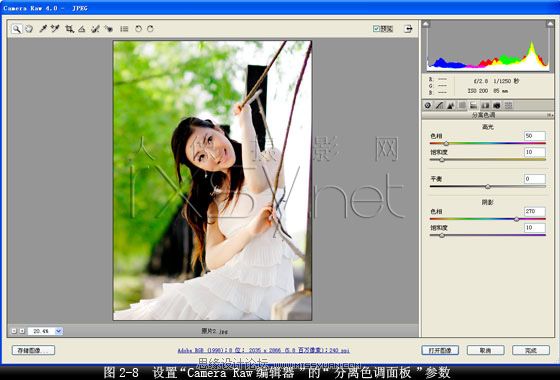Select the Zoom tool
This screenshot has width=560, height=380.
click(x=16, y=29)
